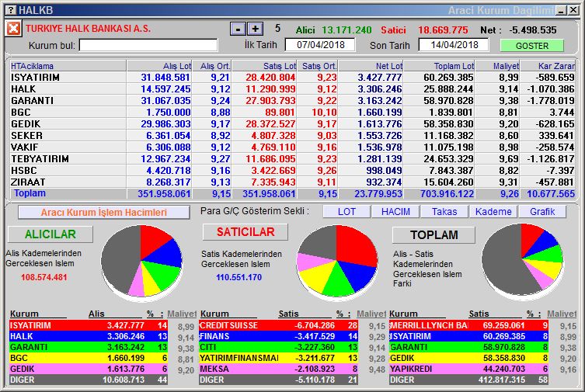The width and height of the screenshot is (585, 392).
Task: Sort by the Alış Lot column header
Action: (159, 66)
